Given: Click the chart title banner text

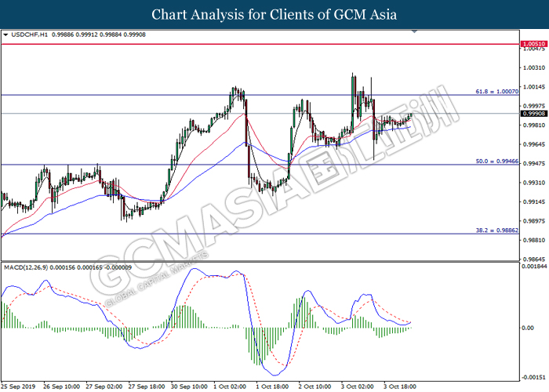Looking at the screenshot, I should click(274, 14).
